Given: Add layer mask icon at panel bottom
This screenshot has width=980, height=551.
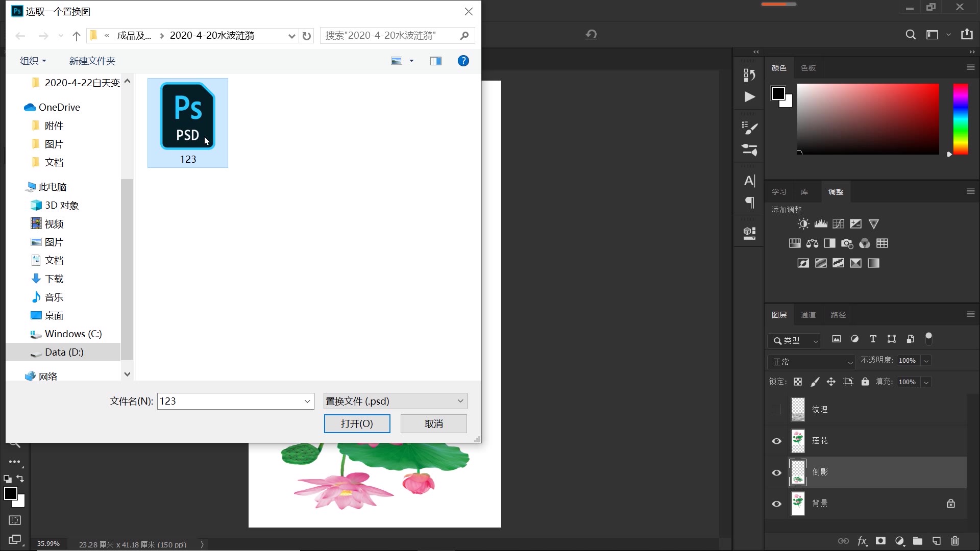Looking at the screenshot, I should point(880,541).
